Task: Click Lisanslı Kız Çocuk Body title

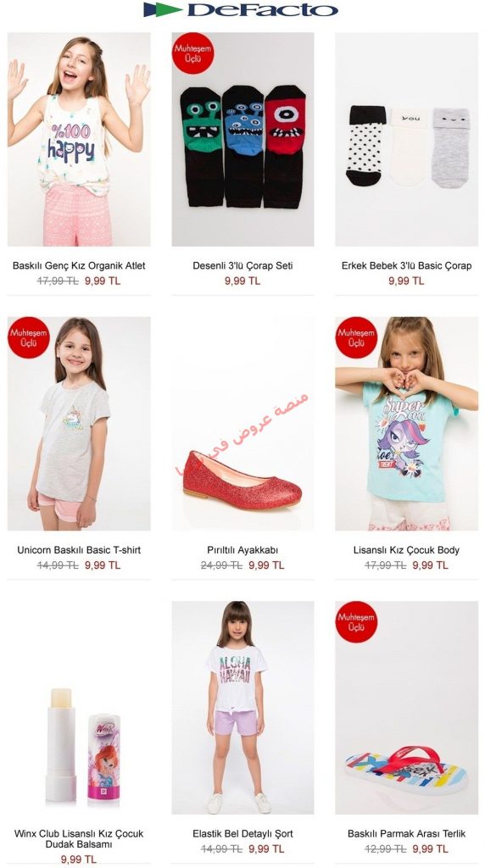Action: click(406, 550)
